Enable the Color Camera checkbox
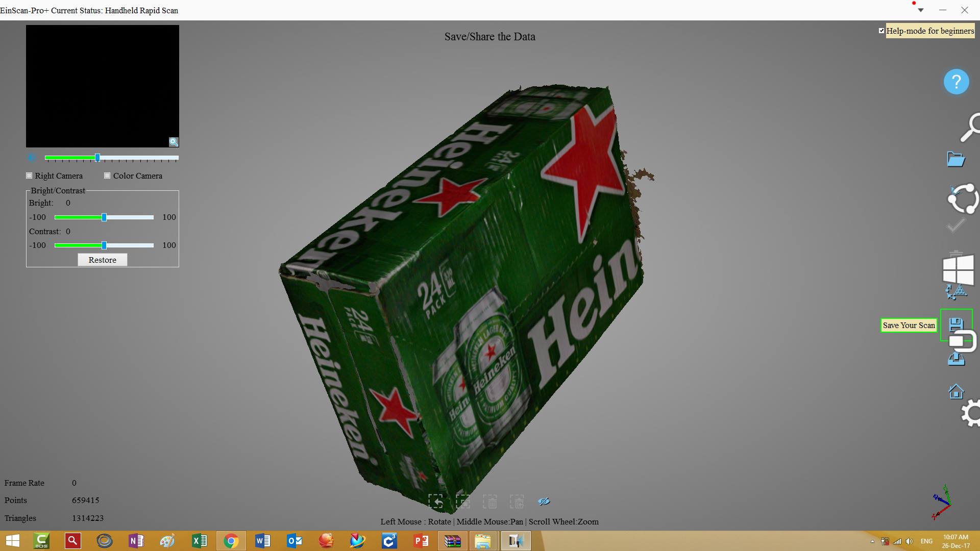Screen dimensions: 980x551 tap(107, 176)
